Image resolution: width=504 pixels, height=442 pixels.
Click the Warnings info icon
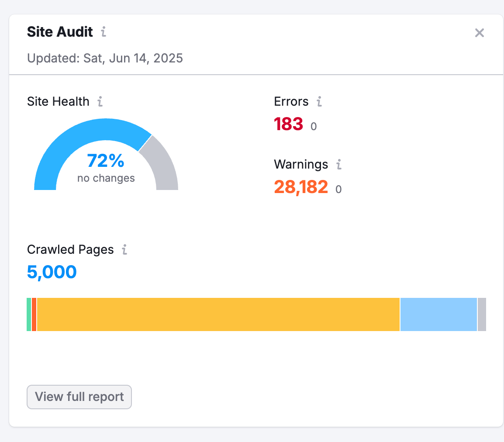pyautogui.click(x=339, y=164)
